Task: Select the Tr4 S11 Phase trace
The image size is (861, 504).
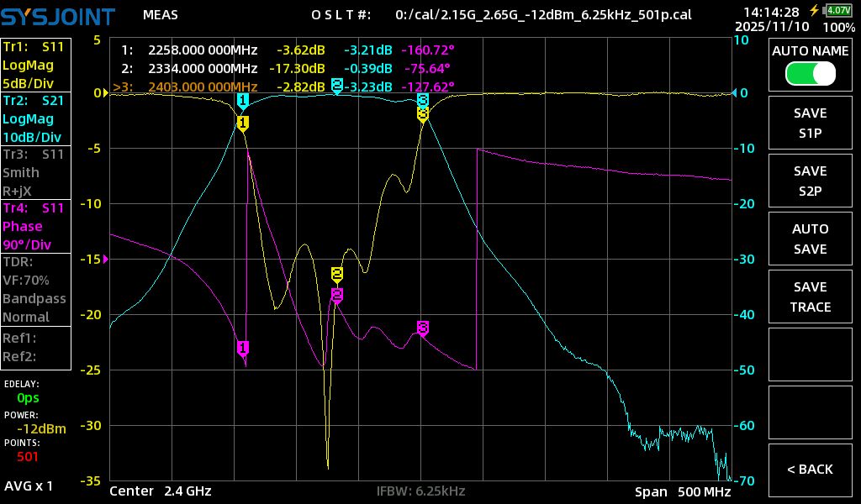Action: (x=36, y=227)
